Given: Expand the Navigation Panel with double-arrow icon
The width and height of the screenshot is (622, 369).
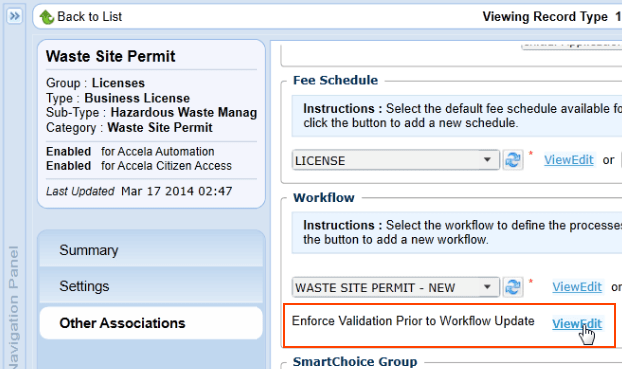Looking at the screenshot, I should pos(15,16).
